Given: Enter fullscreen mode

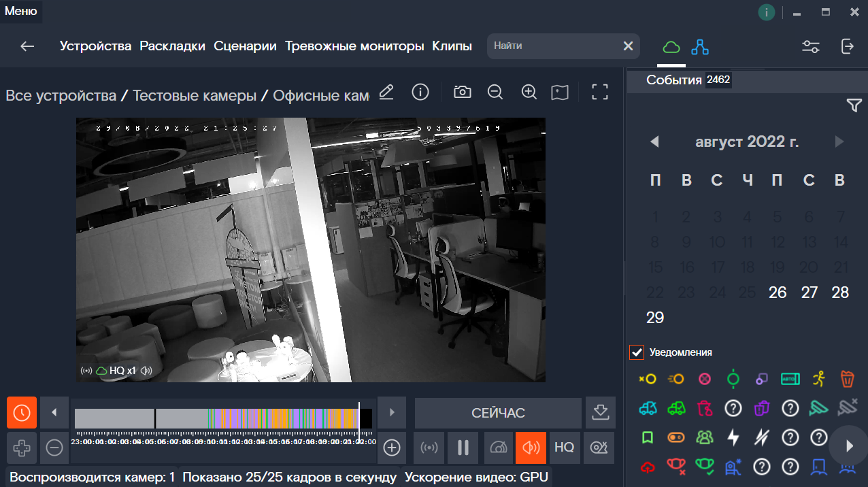Looking at the screenshot, I should tap(600, 92).
